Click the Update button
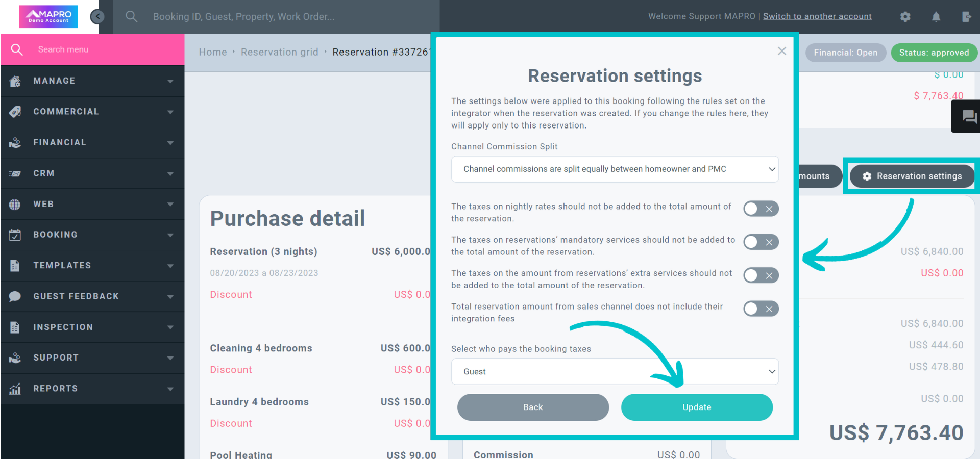Viewport: 980px width, 459px height. [696, 407]
